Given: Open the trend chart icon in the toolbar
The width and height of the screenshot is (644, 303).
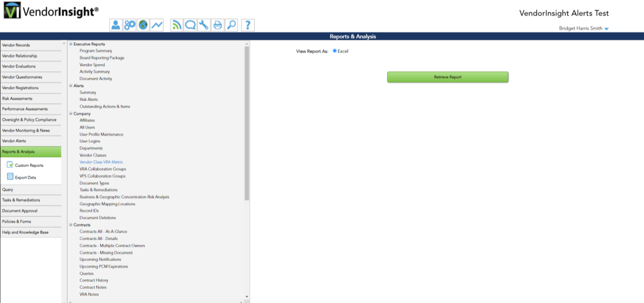Looking at the screenshot, I should (157, 25).
